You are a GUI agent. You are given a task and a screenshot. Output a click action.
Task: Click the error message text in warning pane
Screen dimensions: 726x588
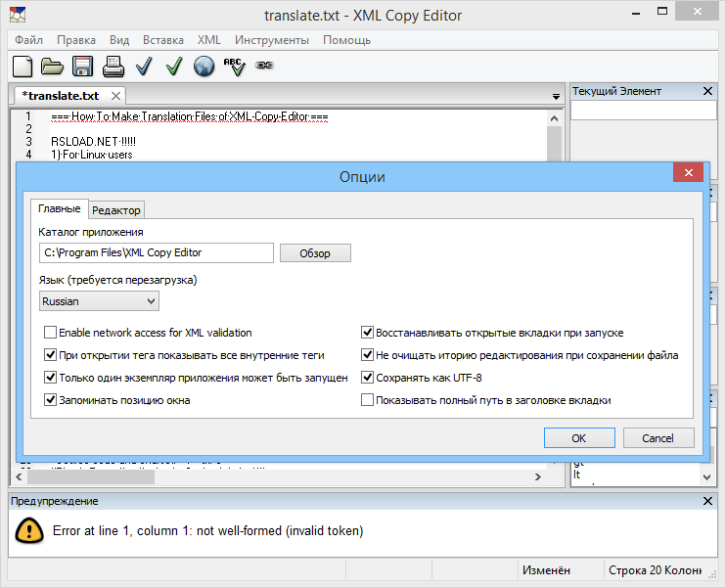207,530
